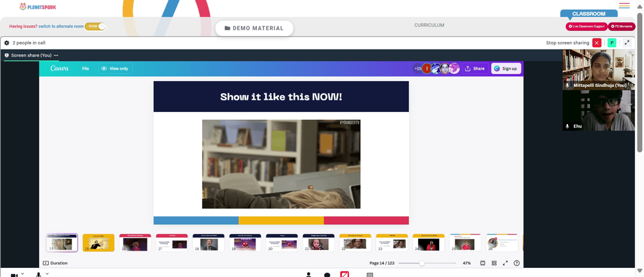Click Ehu's microphone indicator

(x=567, y=126)
